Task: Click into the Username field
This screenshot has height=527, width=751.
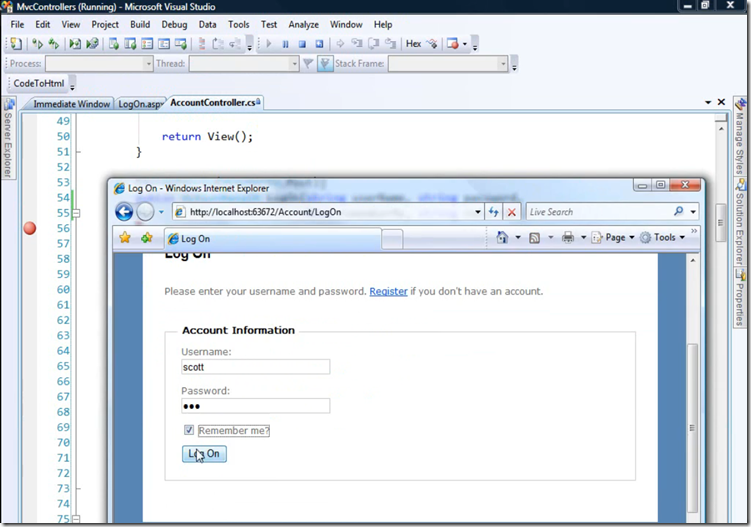Action: [255, 367]
